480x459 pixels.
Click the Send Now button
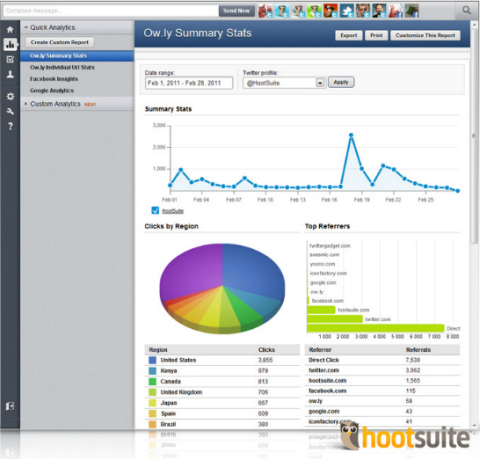pos(237,11)
